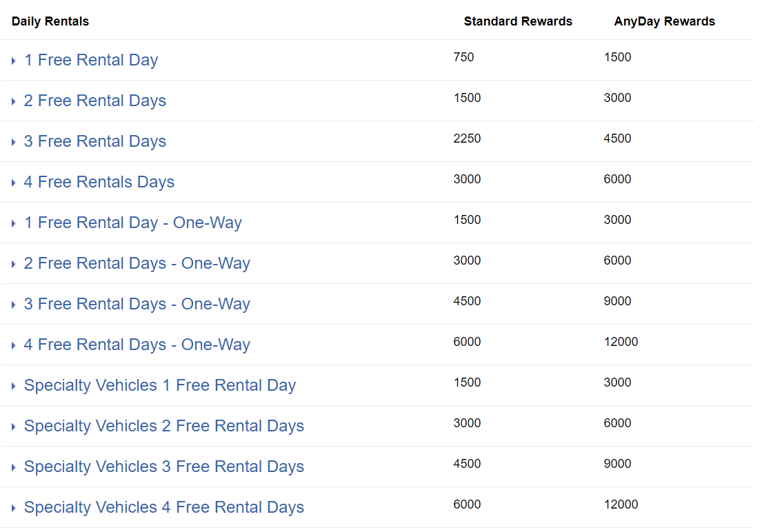Screen dimensions: 760x532
Task: Open the Specialty Vehicles 2 Free Rental Days link
Action: pos(163,426)
